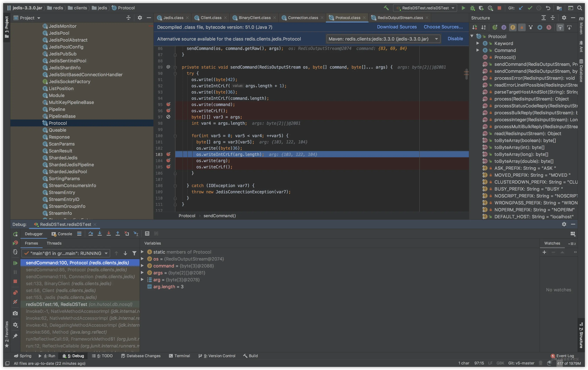Click Step Out blue up-arrow icon
588x370 pixels.
(118, 234)
